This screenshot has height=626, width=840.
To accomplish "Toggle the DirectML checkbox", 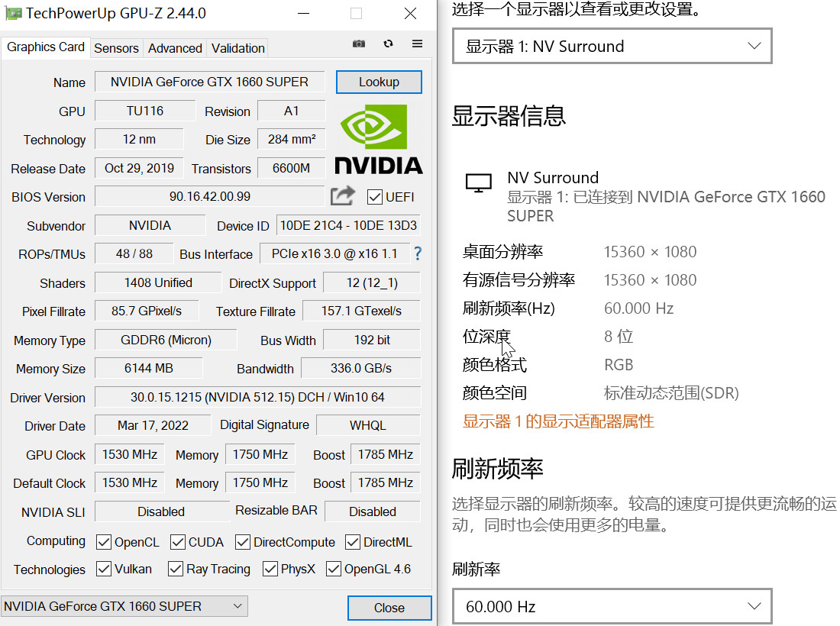I will [x=353, y=542].
